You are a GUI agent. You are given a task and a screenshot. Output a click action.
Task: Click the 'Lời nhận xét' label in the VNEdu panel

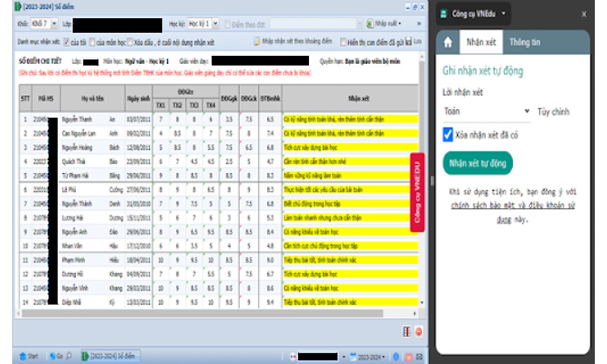pos(463,92)
